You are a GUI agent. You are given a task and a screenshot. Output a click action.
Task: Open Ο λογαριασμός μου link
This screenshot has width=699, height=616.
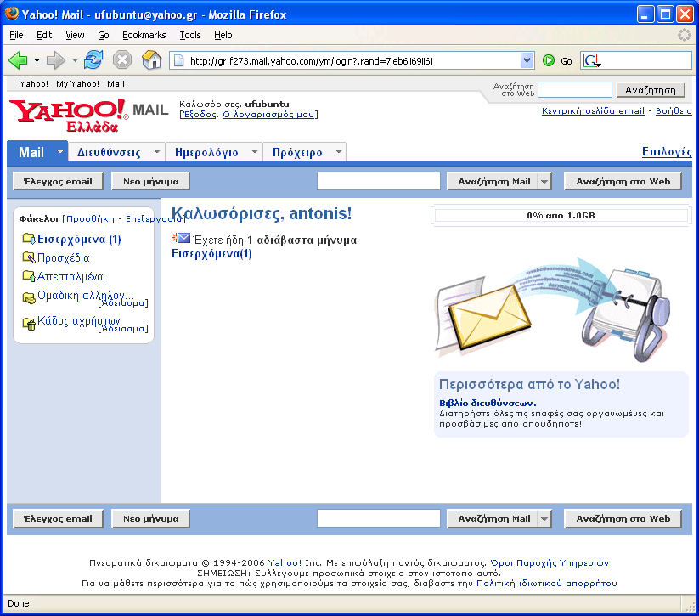[268, 114]
